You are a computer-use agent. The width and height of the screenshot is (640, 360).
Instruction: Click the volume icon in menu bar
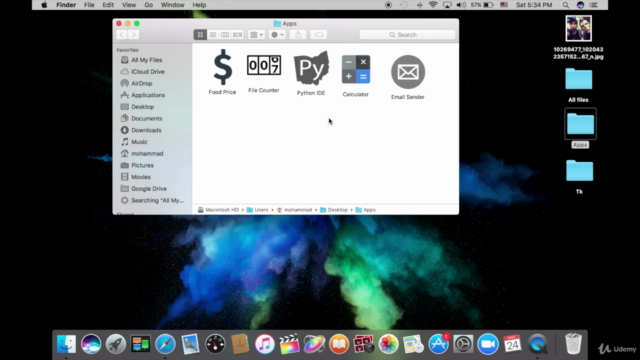[461, 5]
